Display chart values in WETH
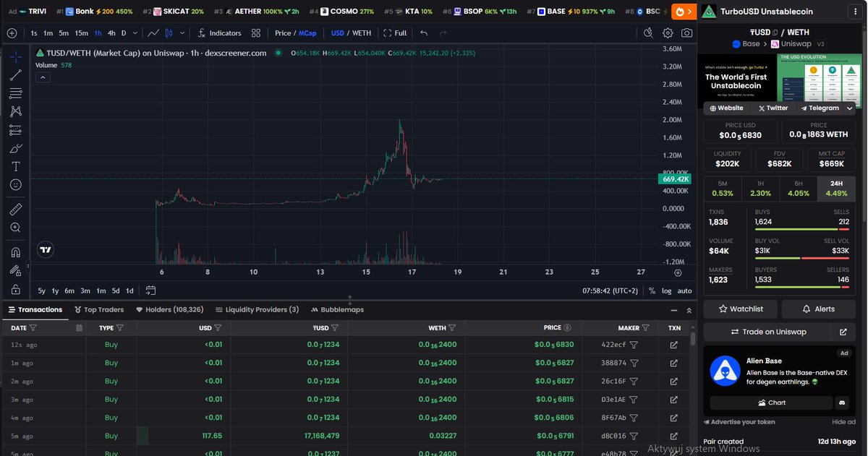This screenshot has width=868, height=456. pos(362,33)
